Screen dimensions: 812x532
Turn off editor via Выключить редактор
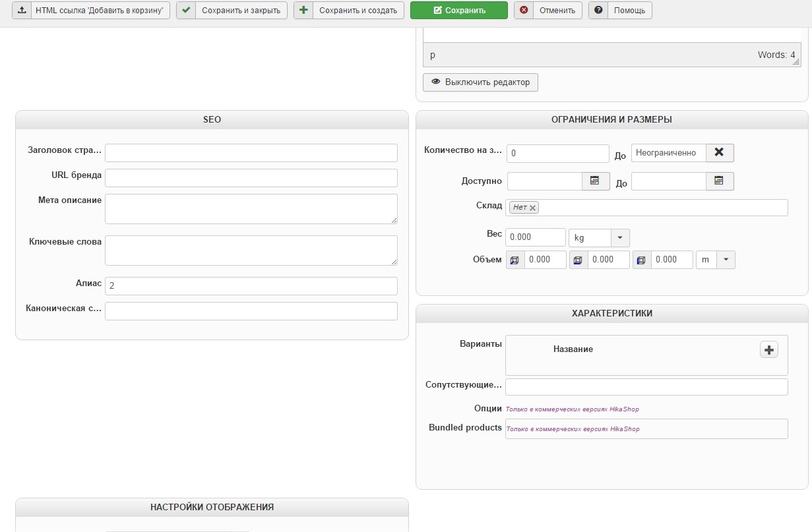click(x=480, y=82)
